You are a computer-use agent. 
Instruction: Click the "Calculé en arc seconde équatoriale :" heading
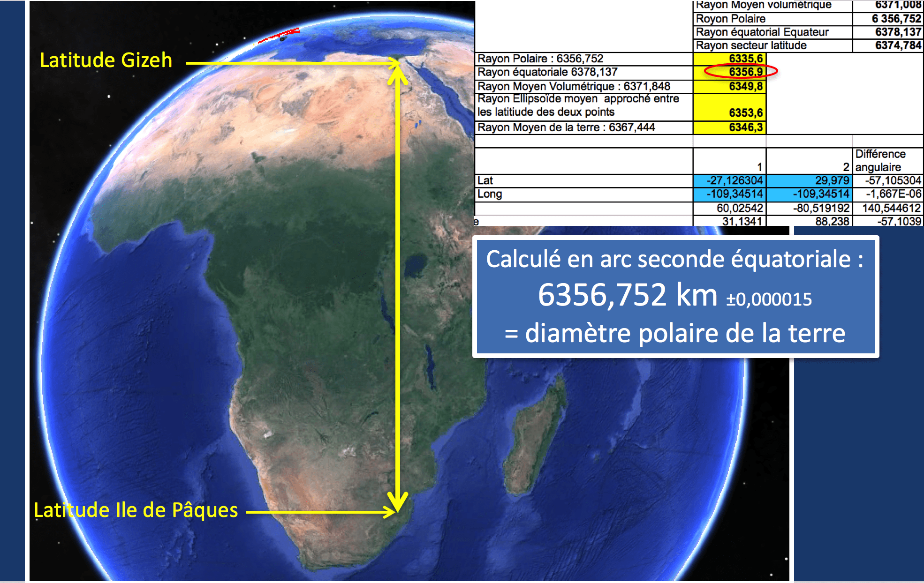coord(675,260)
